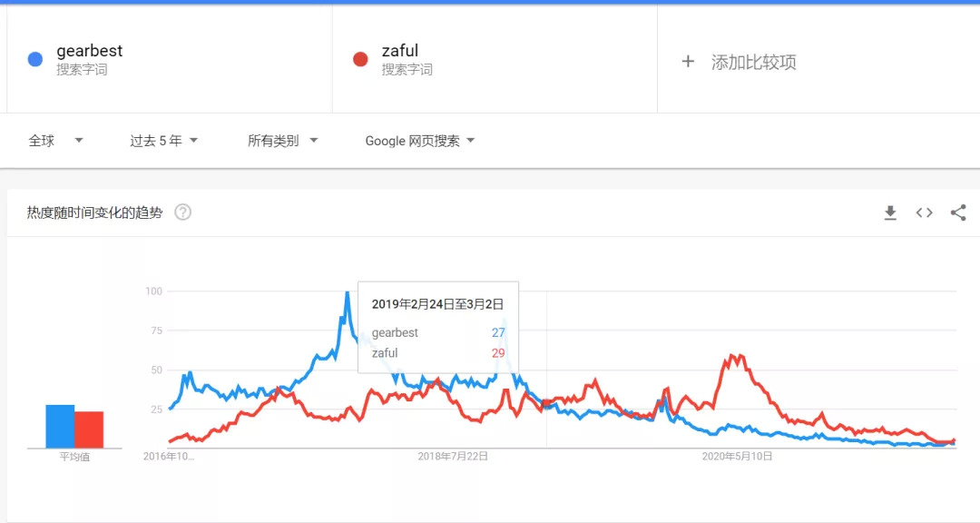980x523 pixels.
Task: Open the Google 网页搜索 search type dropdown
Action: click(x=419, y=141)
